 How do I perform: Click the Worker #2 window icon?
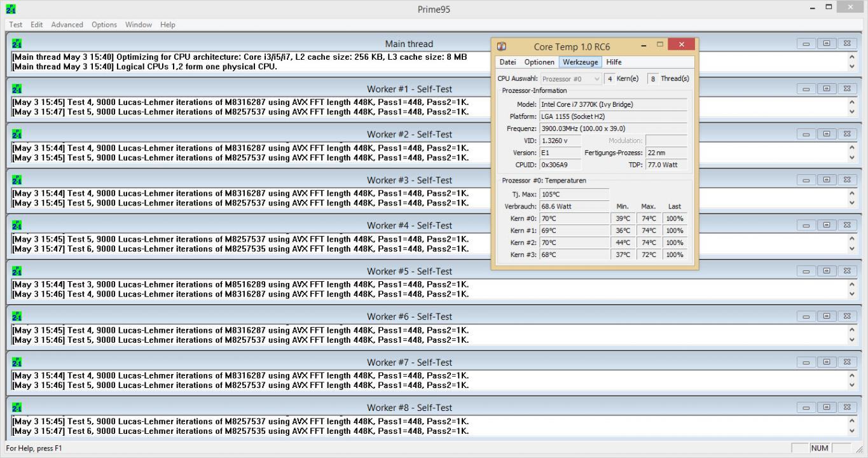(17, 134)
